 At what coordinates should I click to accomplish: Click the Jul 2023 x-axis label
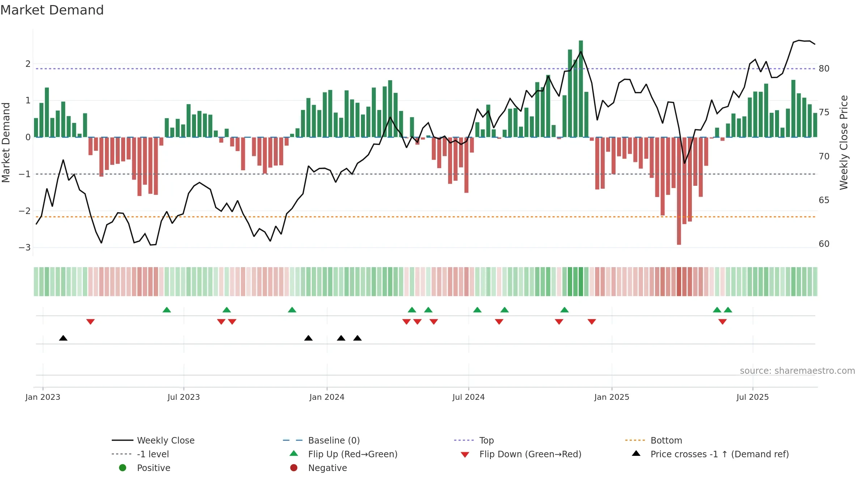tap(184, 397)
